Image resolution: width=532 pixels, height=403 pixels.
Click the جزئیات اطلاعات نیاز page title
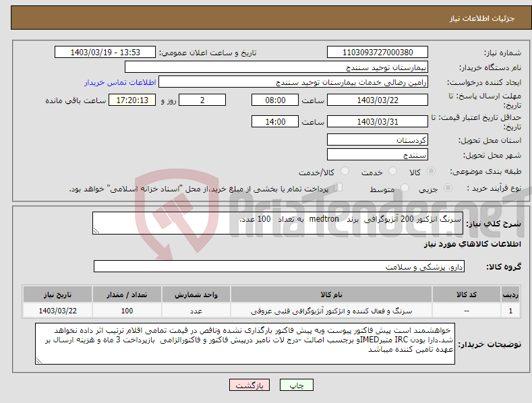(482, 18)
